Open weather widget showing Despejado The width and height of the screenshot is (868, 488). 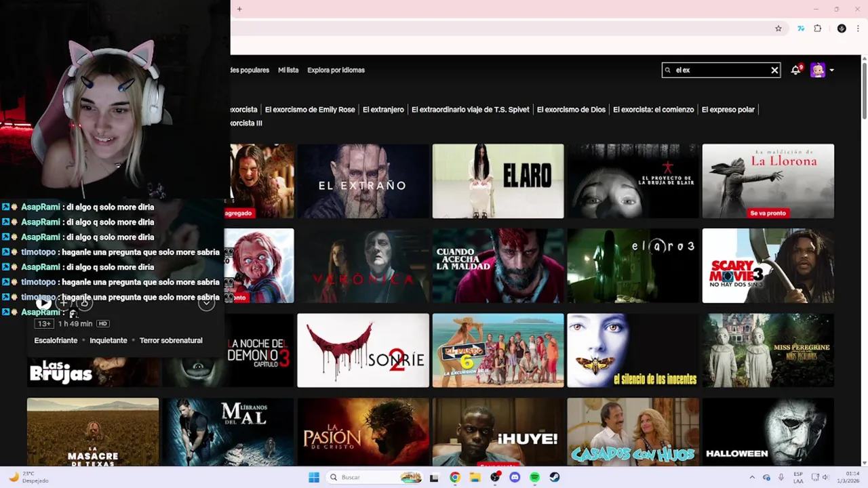(28, 477)
